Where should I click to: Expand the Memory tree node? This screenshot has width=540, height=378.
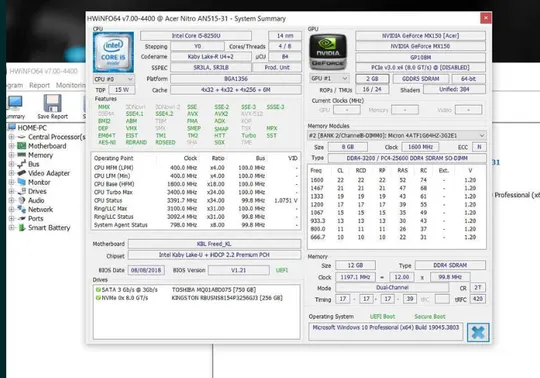tap(11, 155)
